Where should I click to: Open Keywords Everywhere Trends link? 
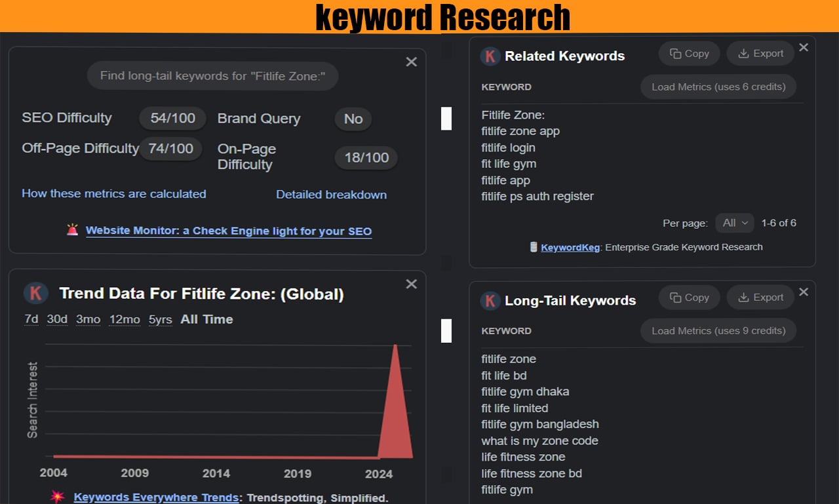pos(156,497)
